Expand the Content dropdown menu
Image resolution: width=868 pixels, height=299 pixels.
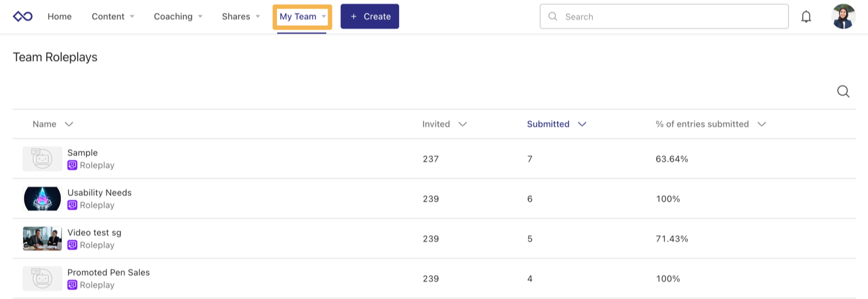(113, 17)
